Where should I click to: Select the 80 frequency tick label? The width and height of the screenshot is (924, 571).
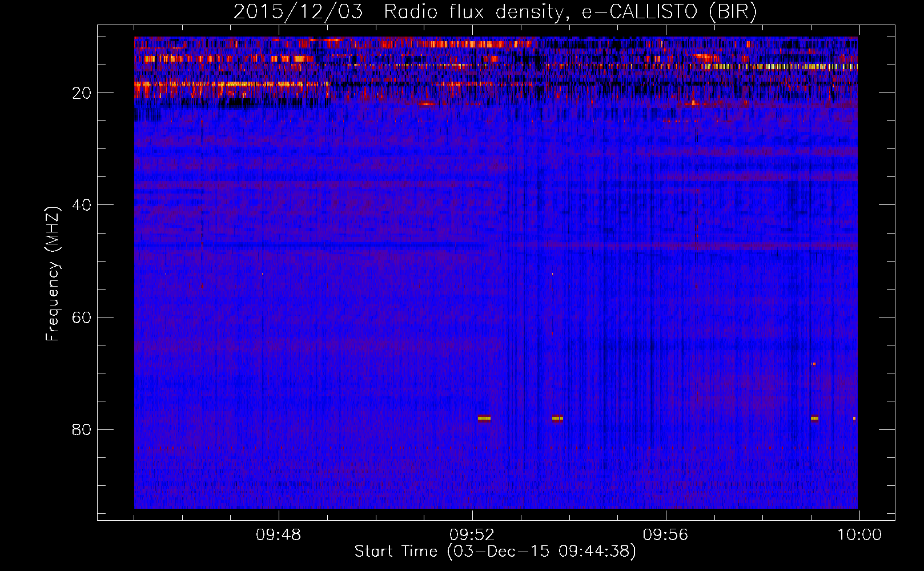coord(82,429)
